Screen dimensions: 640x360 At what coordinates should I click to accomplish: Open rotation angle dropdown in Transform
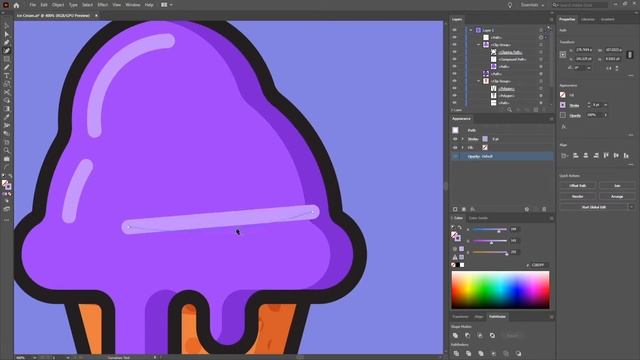pos(589,68)
